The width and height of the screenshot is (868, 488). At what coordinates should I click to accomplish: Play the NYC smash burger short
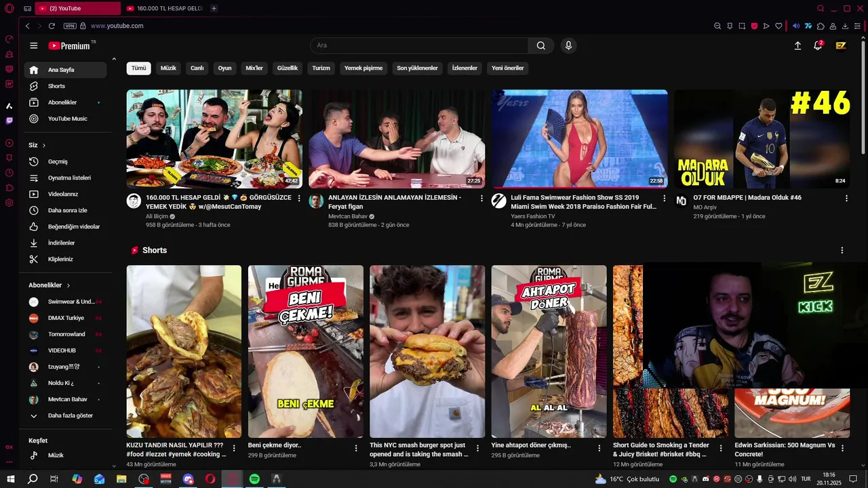427,351
